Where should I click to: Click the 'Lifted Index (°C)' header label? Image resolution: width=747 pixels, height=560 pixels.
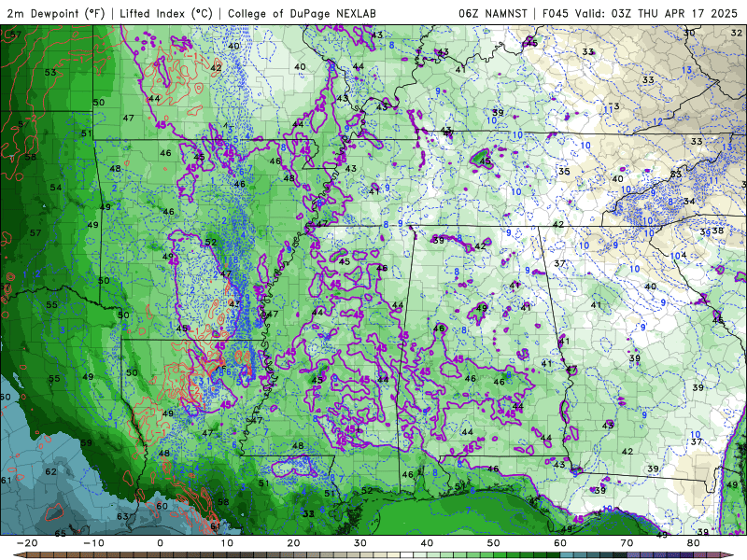tap(166, 13)
